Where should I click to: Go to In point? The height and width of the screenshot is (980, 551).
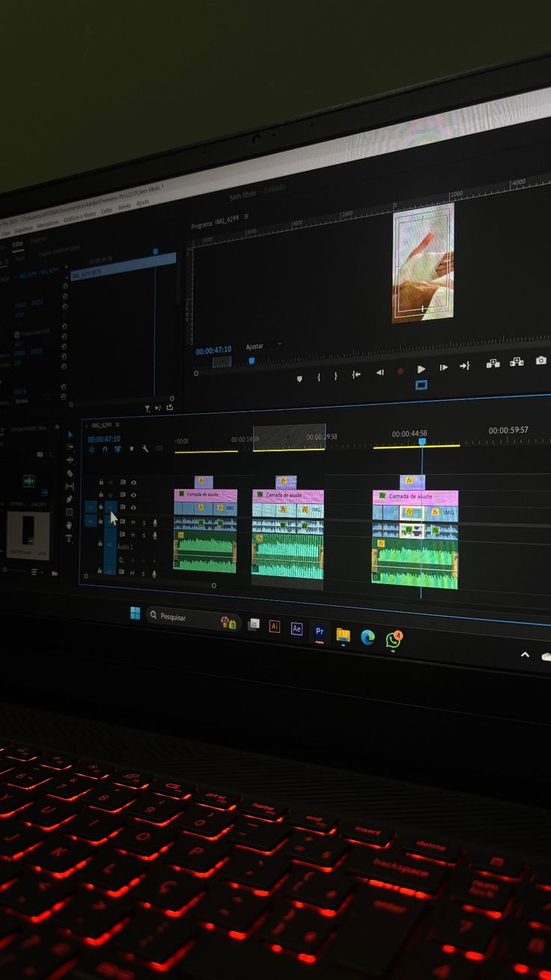356,373
